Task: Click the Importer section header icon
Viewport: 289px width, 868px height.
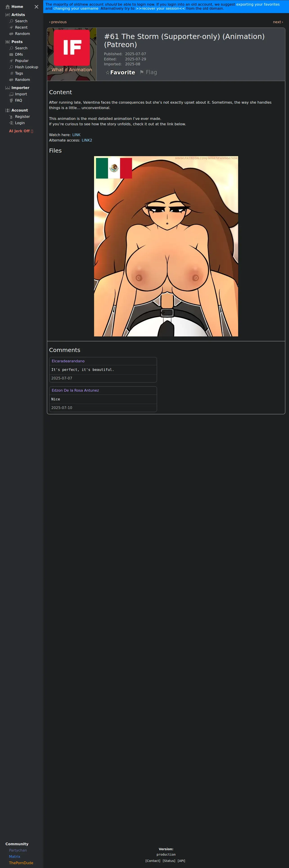Action: point(8,88)
